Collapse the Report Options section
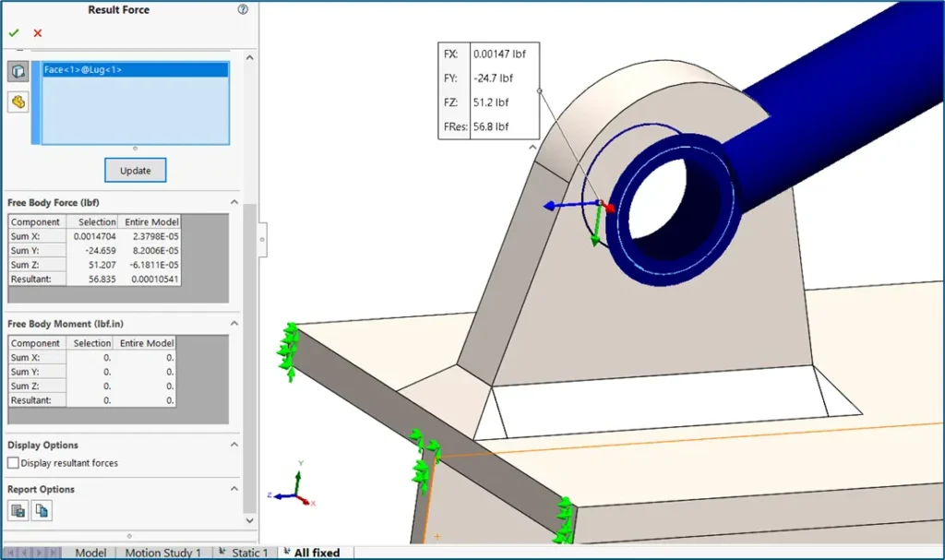Image resolution: width=945 pixels, height=560 pixels. pyautogui.click(x=234, y=488)
